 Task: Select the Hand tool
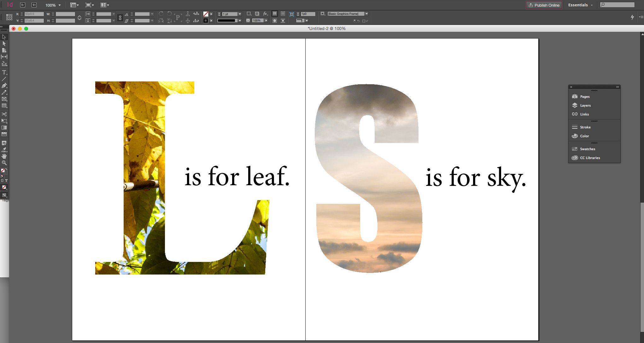[x=4, y=156]
